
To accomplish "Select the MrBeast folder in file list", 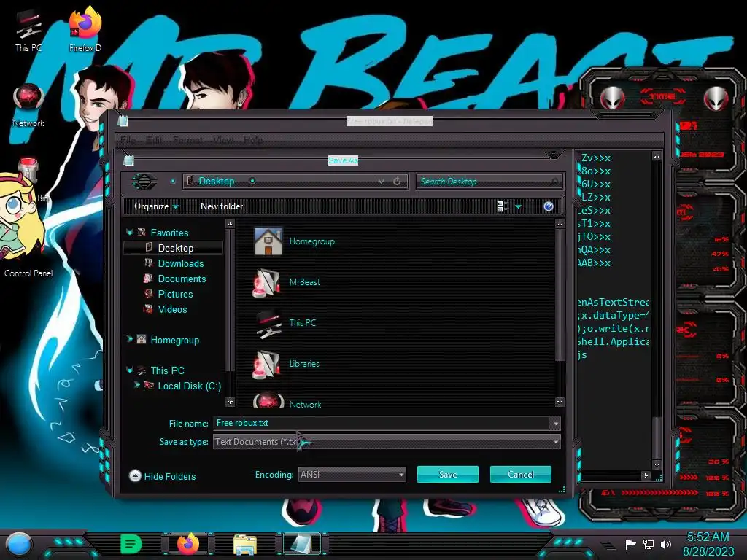I will coord(286,282).
